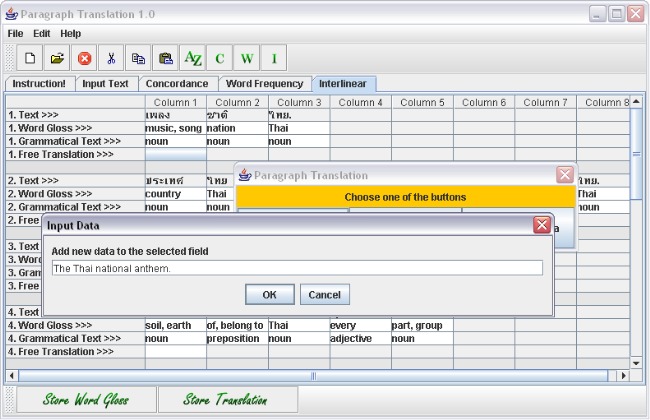Click the Store Word Gloss button
The image size is (650, 420).
(x=86, y=400)
